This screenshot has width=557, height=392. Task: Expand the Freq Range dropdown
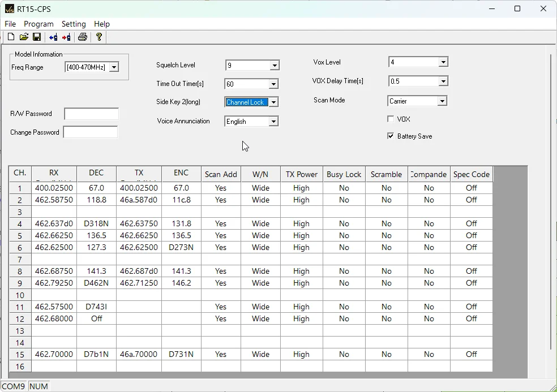tap(114, 67)
